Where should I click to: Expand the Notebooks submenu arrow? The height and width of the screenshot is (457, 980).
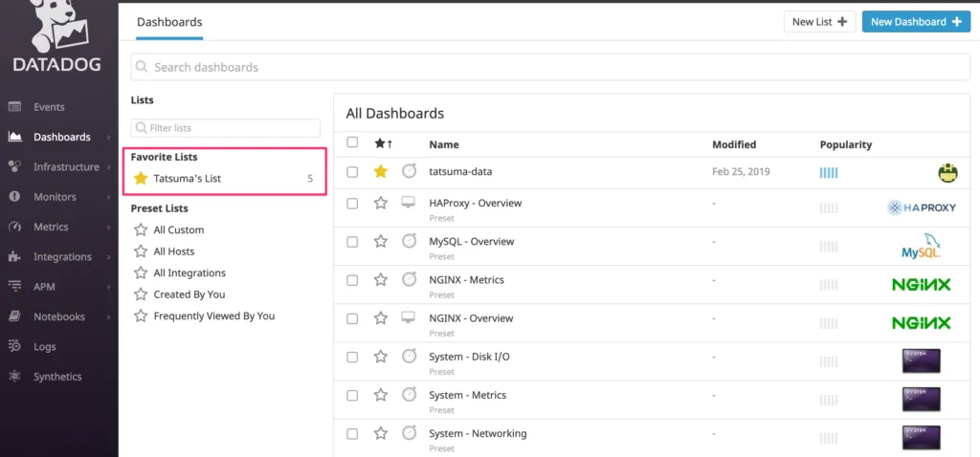pyautogui.click(x=109, y=316)
